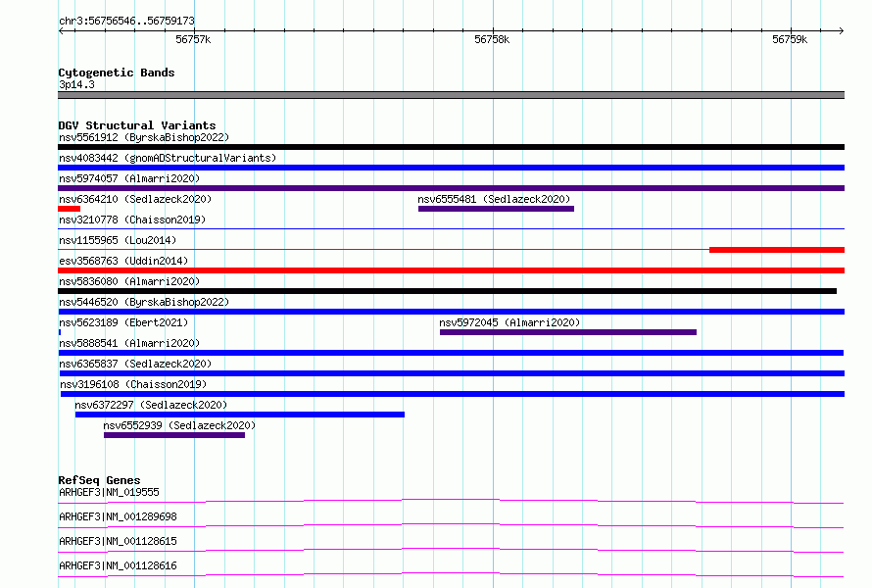Image resolution: width=872 pixels, height=588 pixels.
Task: Click the 56758k ruler position label
Action: (492, 39)
